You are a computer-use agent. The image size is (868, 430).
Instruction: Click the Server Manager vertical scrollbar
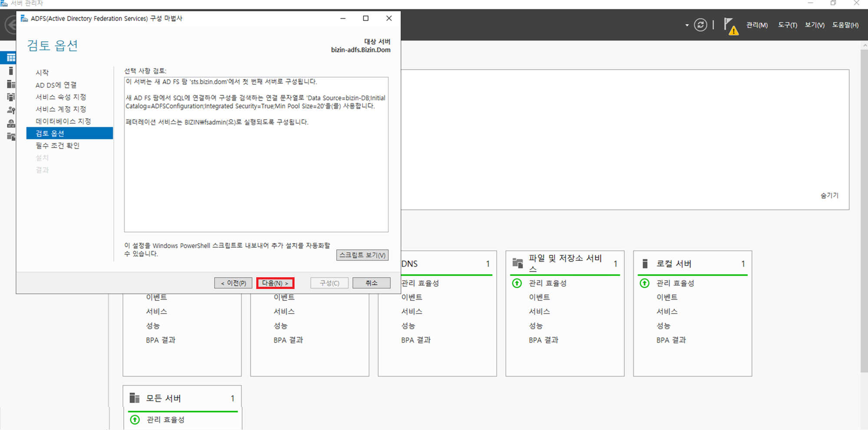[864, 210]
